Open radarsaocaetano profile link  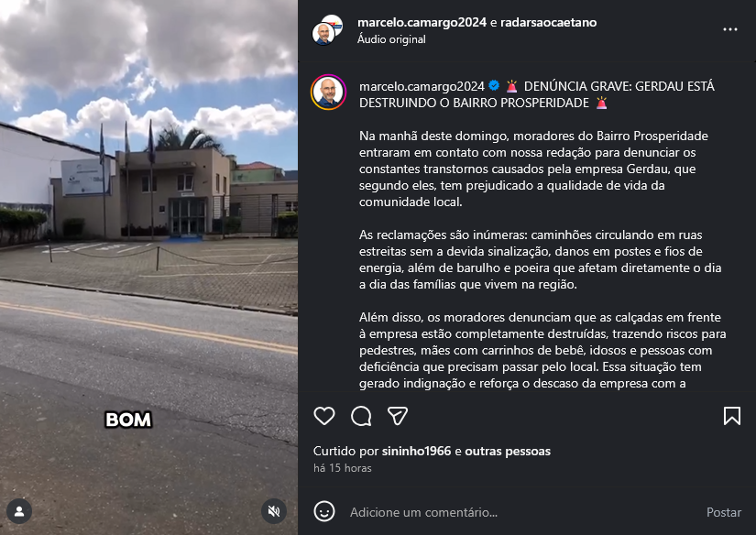pyautogui.click(x=548, y=22)
